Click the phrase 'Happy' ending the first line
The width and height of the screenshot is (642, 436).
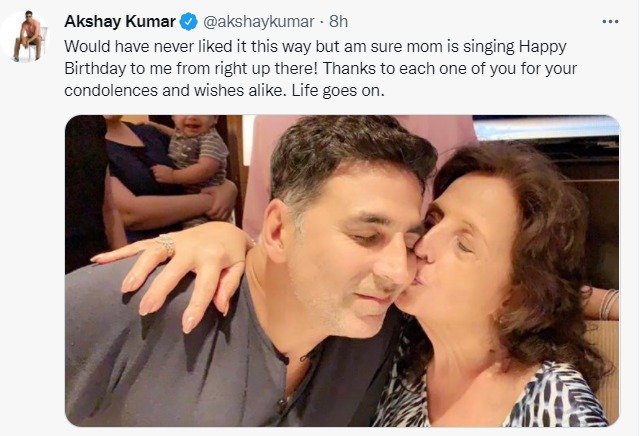coord(572,46)
